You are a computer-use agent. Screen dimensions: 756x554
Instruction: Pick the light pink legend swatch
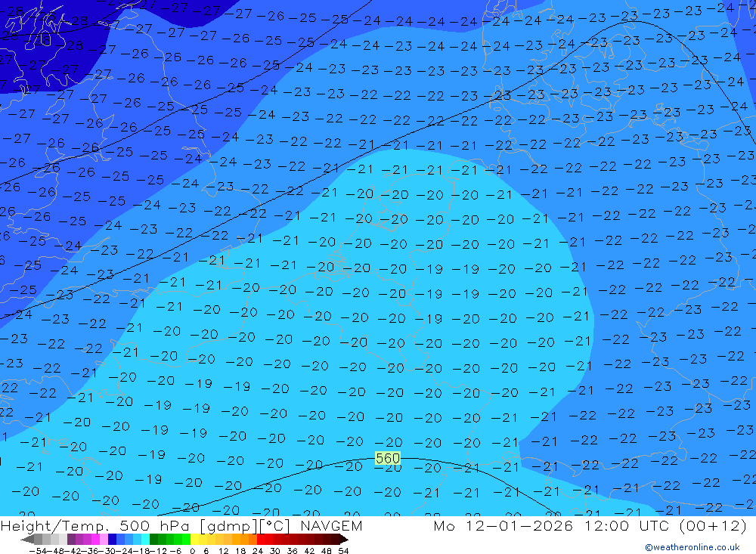(104, 539)
